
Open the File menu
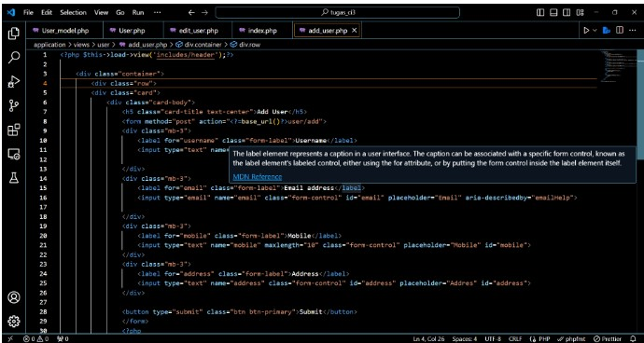coord(28,13)
